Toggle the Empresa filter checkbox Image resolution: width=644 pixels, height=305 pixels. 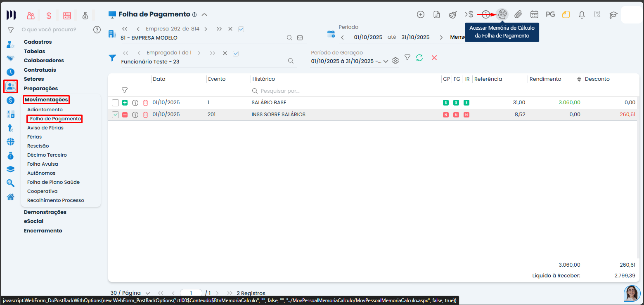241,29
